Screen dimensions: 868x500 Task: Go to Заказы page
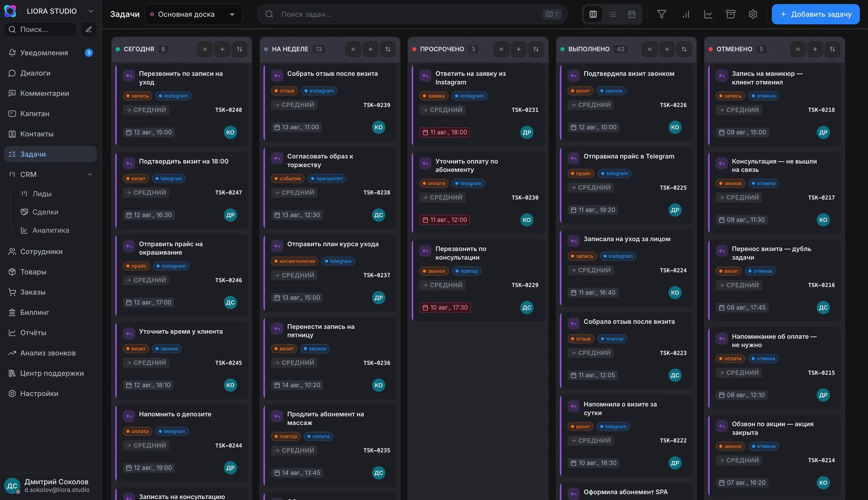(50, 292)
